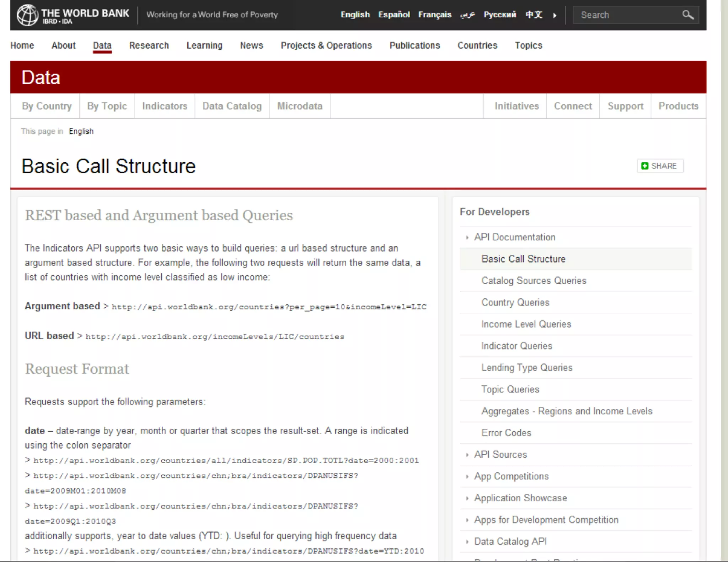Click the argument based example URL
The height and width of the screenshot is (562, 728).
[269, 307]
